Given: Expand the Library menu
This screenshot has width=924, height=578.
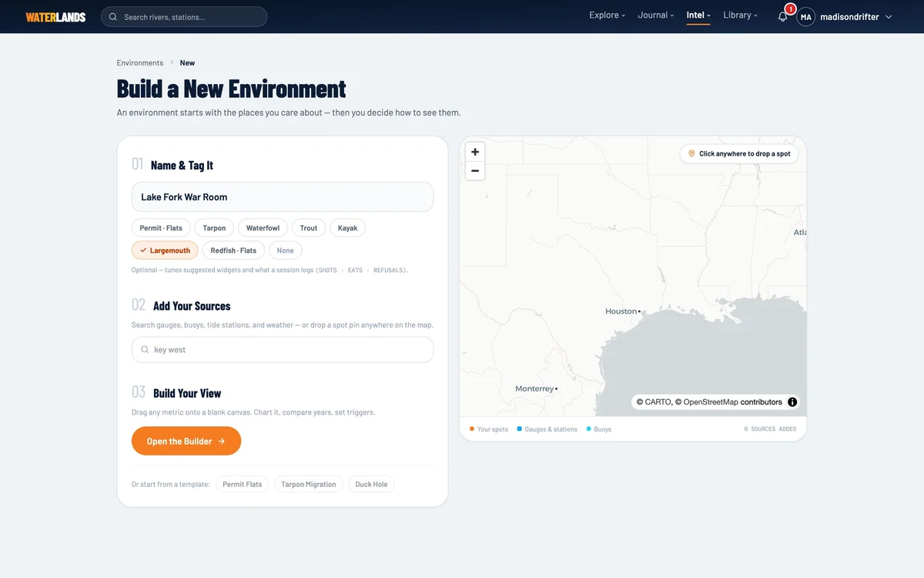Looking at the screenshot, I should pyautogui.click(x=740, y=15).
